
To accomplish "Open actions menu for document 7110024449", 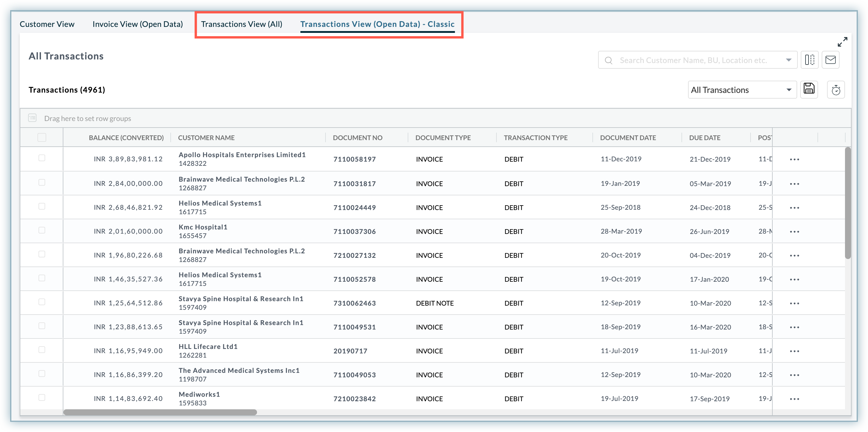I will pyautogui.click(x=794, y=208).
